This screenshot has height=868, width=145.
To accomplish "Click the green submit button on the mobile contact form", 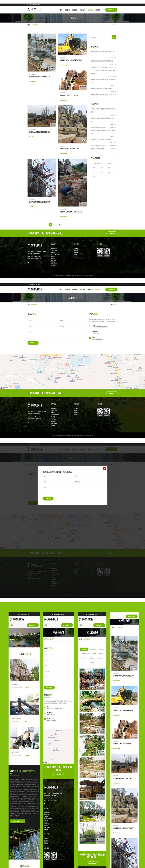I will (x=49, y=687).
